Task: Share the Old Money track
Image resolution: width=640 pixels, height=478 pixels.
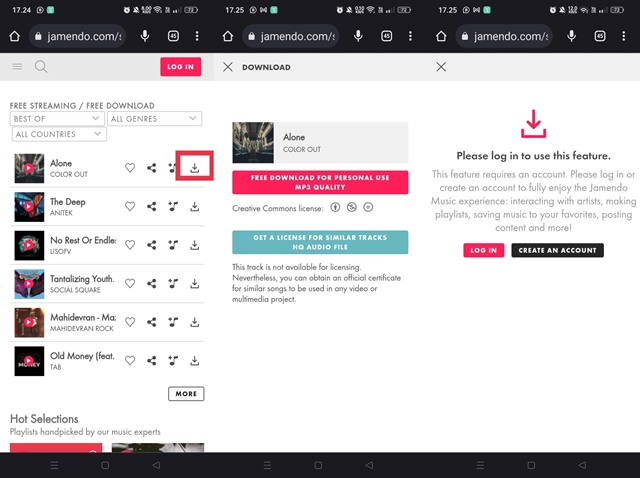Action: [x=151, y=360]
